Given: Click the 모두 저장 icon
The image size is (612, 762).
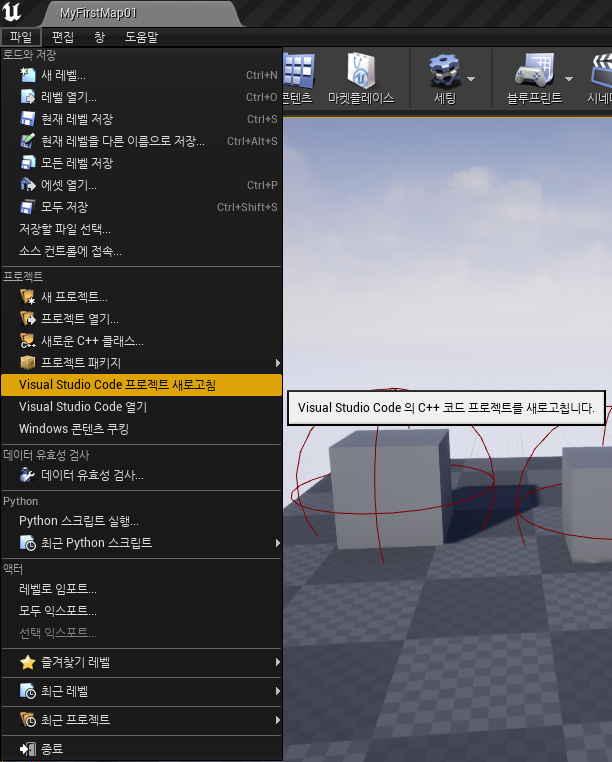Looking at the screenshot, I should pyautogui.click(x=28, y=207).
